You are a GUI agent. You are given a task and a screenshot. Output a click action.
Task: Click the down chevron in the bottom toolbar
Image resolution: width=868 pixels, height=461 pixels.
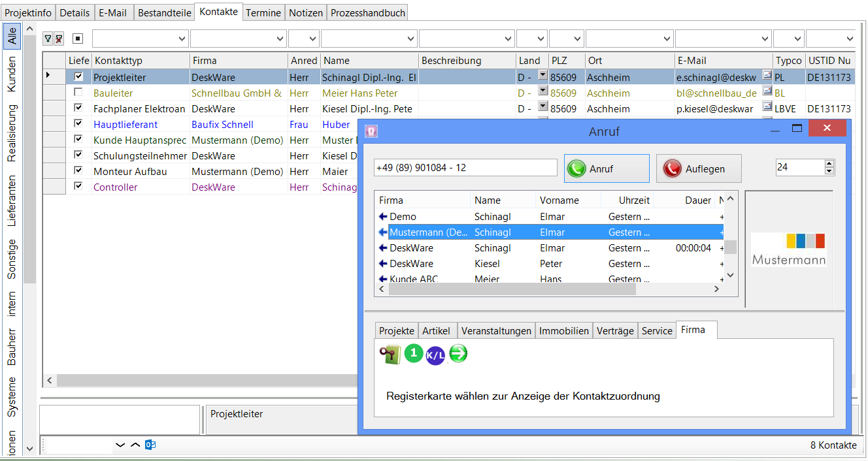tap(120, 445)
